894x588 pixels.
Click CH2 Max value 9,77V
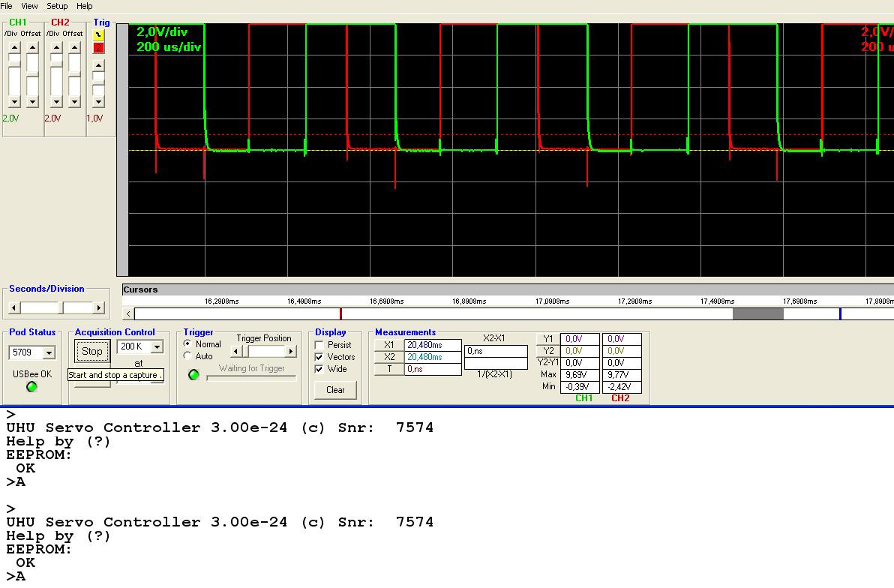click(622, 375)
